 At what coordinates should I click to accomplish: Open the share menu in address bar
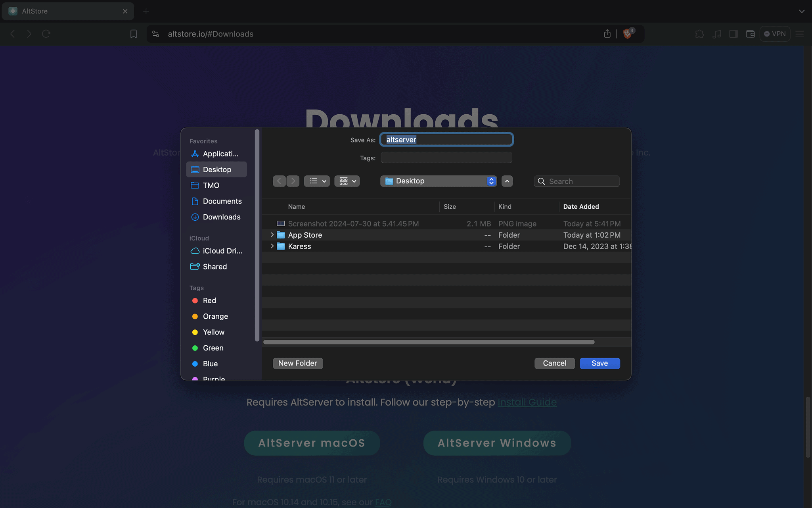[607, 34]
